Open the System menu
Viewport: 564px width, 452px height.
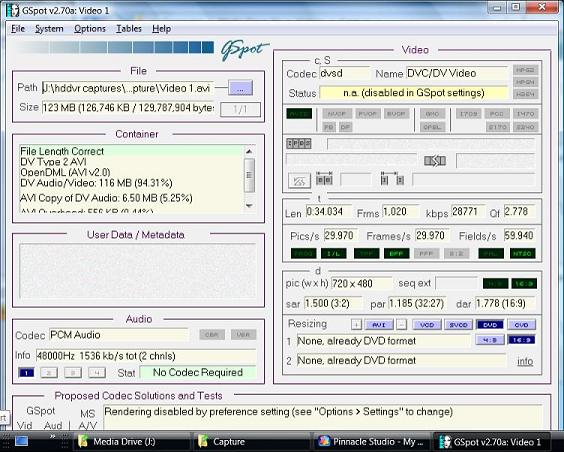[49, 28]
